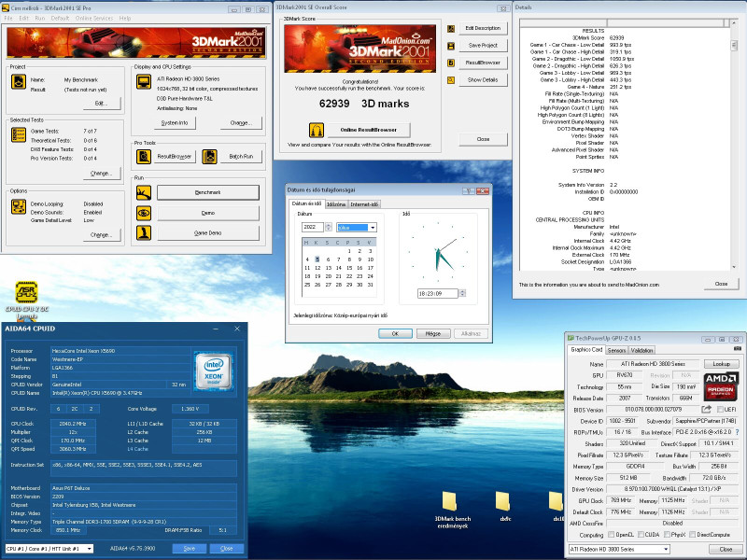The image size is (747, 560).
Task: Toggle the UEFI checkbox in GPU-Z
Action: tap(721, 410)
